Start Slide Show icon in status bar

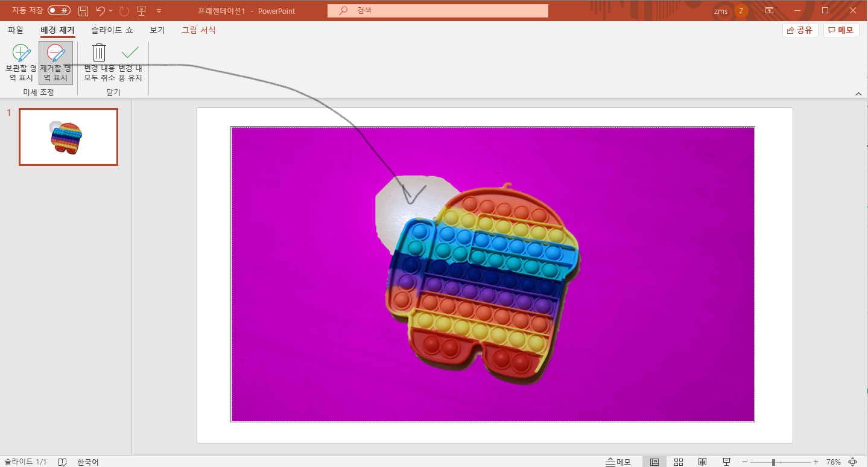point(727,462)
